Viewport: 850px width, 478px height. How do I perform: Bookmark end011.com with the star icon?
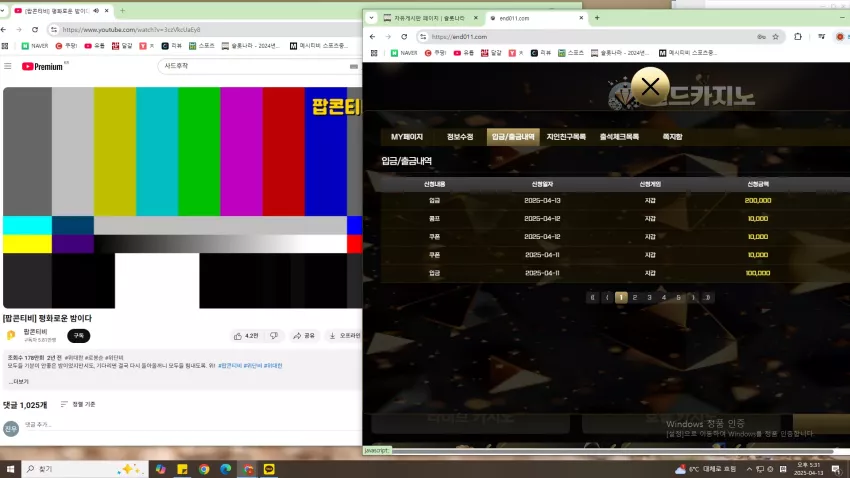776,37
